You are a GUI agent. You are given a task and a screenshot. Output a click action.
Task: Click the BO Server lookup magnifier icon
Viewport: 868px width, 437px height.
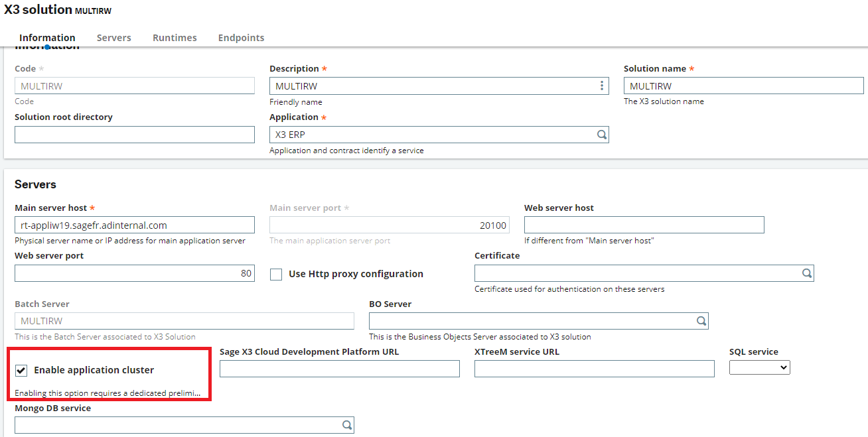coord(701,321)
